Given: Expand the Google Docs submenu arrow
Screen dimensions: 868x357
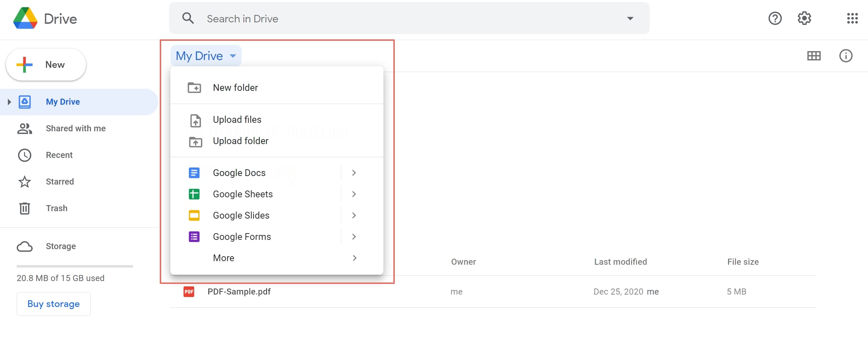Looking at the screenshot, I should [x=354, y=173].
